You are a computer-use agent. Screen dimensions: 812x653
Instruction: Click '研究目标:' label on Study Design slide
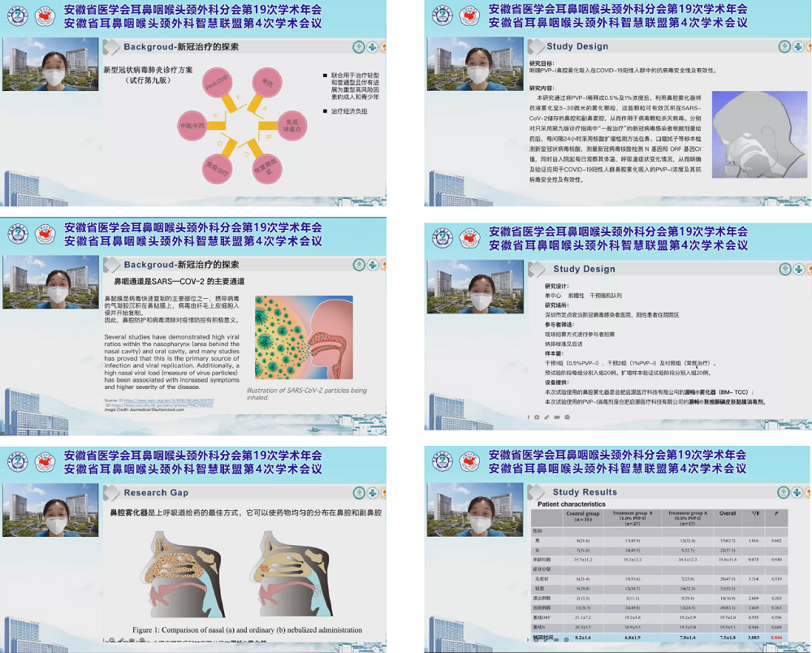point(541,63)
